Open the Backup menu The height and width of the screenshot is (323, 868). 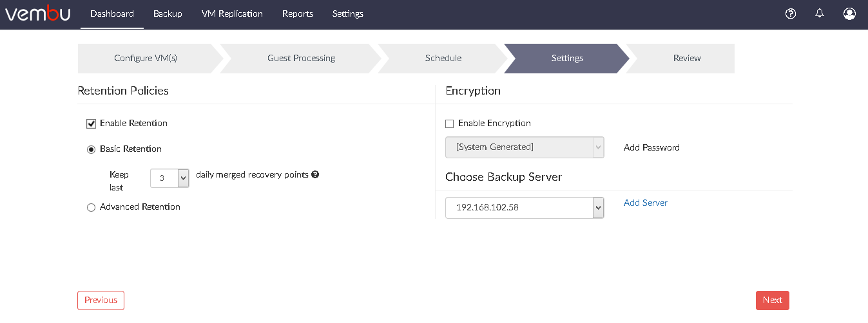pos(168,14)
